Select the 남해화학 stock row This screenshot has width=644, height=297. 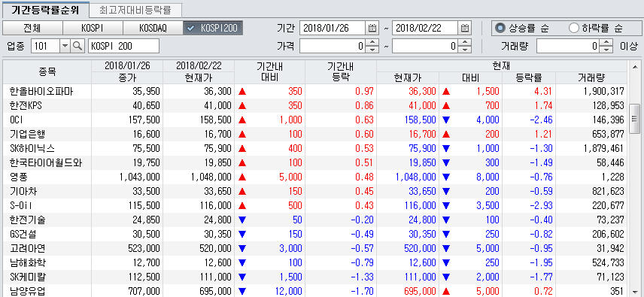(x=315, y=262)
